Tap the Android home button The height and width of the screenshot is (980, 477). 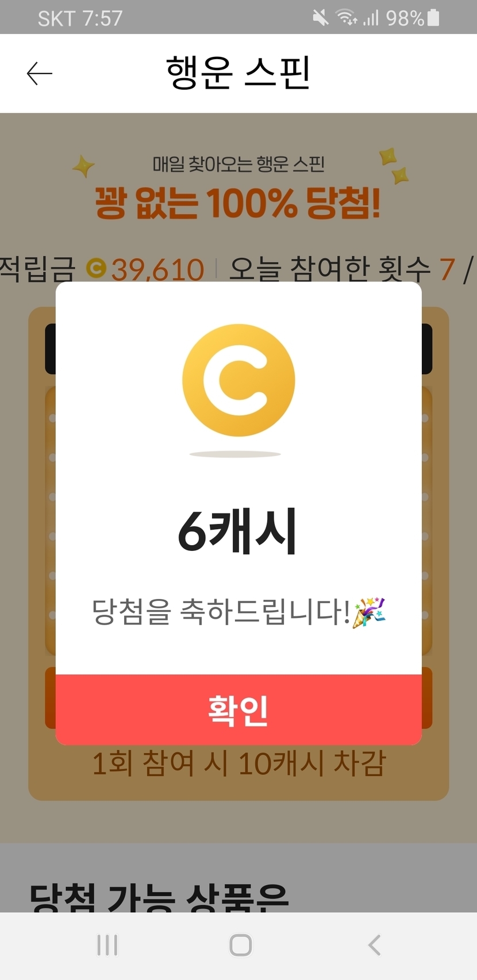point(240,945)
